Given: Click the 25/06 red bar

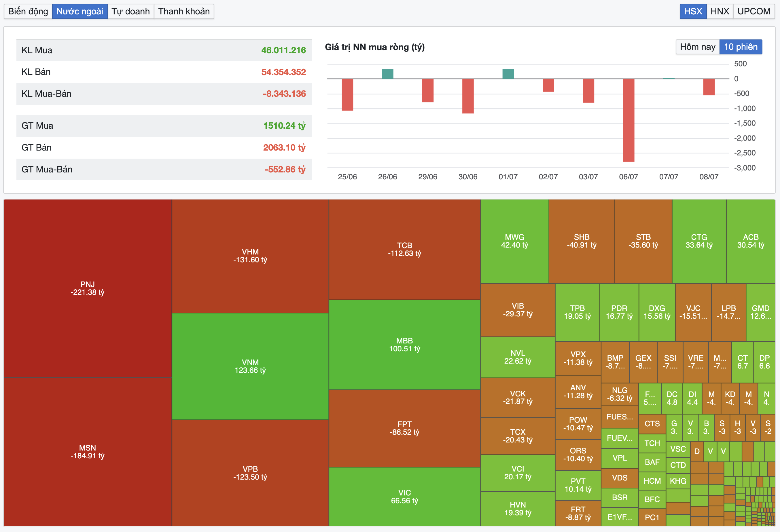Looking at the screenshot, I should click(x=347, y=95).
